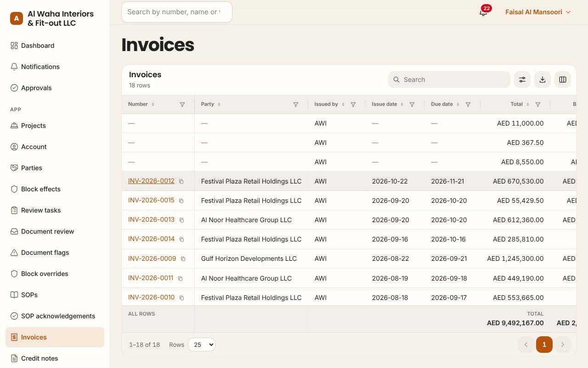Open Credit notes in sidebar

coord(55,358)
